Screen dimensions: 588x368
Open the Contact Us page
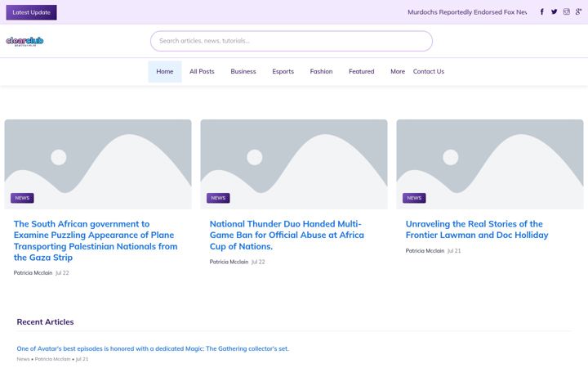[x=428, y=71]
